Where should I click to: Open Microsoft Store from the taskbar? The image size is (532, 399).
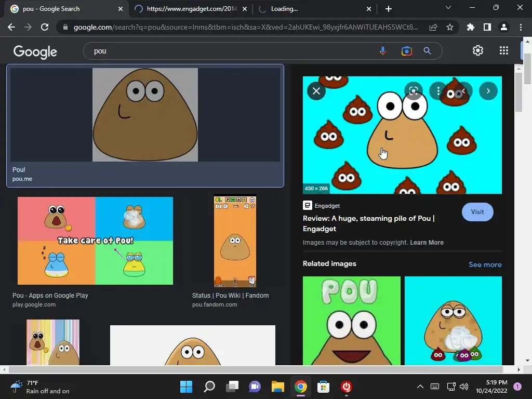pos(323,387)
